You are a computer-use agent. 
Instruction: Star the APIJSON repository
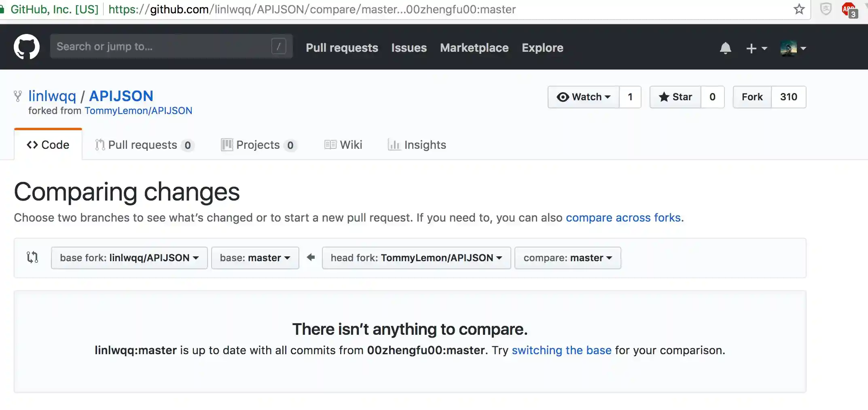(675, 97)
